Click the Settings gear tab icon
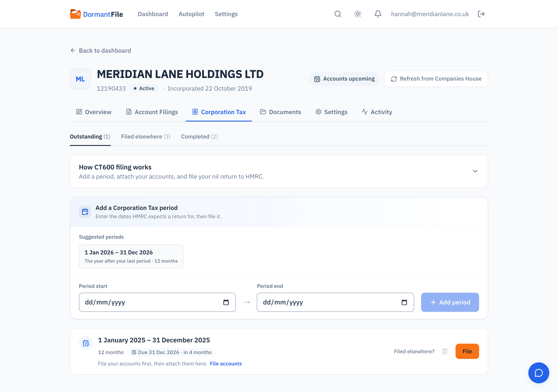Viewport: 558px width, 392px height. pos(318,112)
